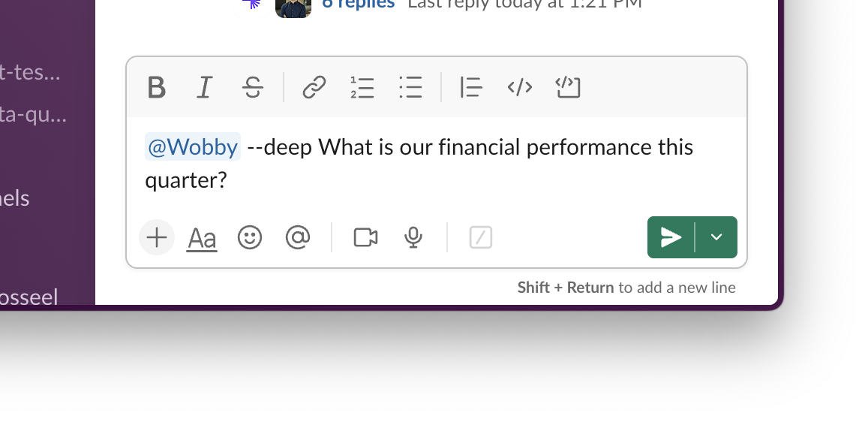
Task: Hide formatting toolbar with Aa button
Action: tap(202, 238)
